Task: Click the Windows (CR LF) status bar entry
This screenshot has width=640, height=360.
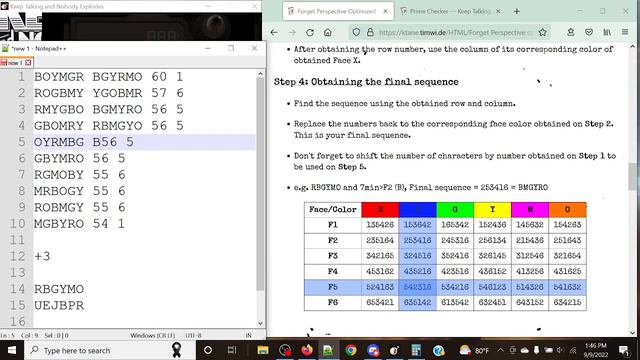Action: click(153, 336)
